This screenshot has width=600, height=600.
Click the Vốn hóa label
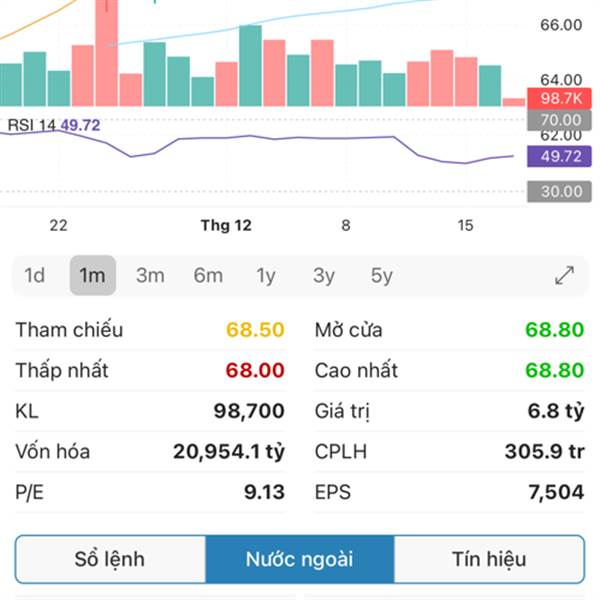tap(53, 452)
